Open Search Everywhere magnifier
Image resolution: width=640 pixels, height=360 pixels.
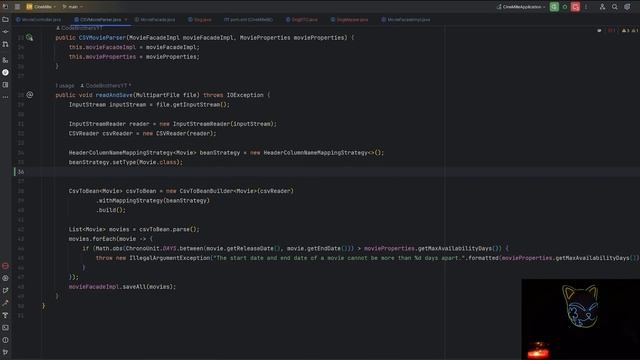615,7
